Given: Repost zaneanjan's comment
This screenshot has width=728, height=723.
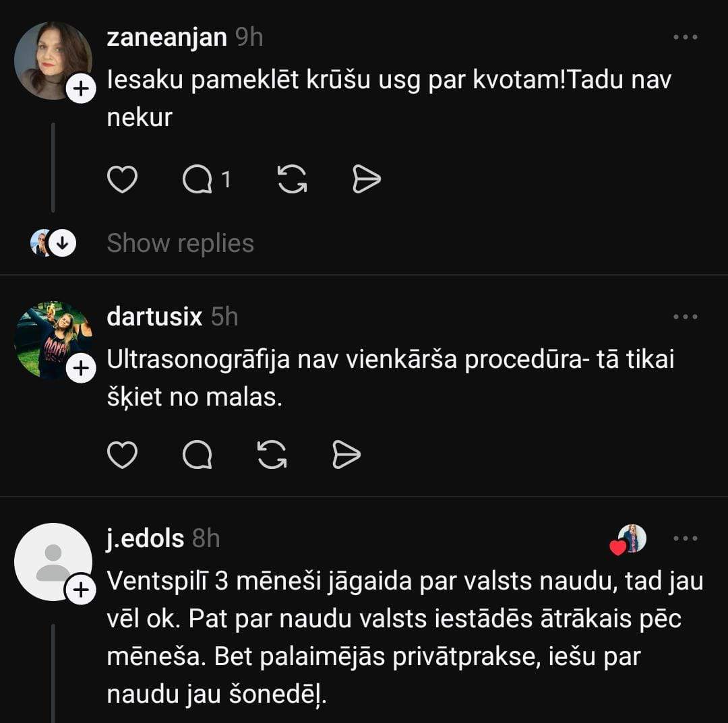Looking at the screenshot, I should tap(293, 180).
